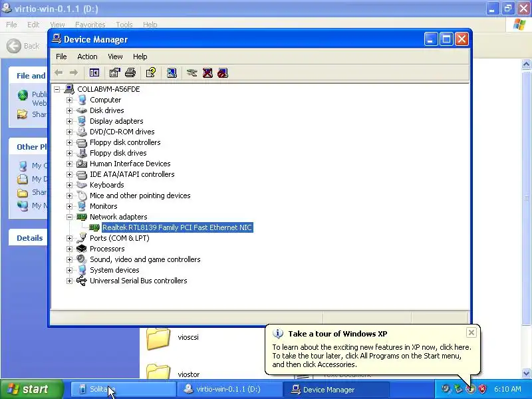Click the Explorer window scroll-up arrow
Viewport: 532px width, 399px height.
click(526, 64)
